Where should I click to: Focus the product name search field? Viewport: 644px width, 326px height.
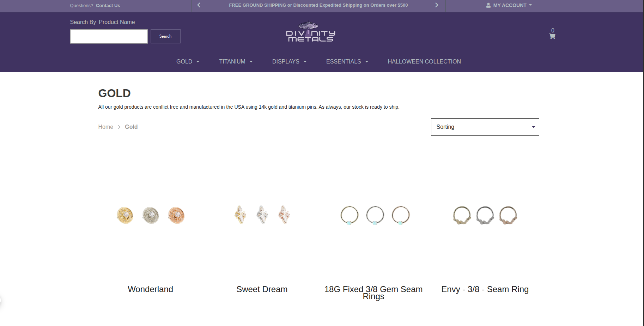click(x=109, y=36)
